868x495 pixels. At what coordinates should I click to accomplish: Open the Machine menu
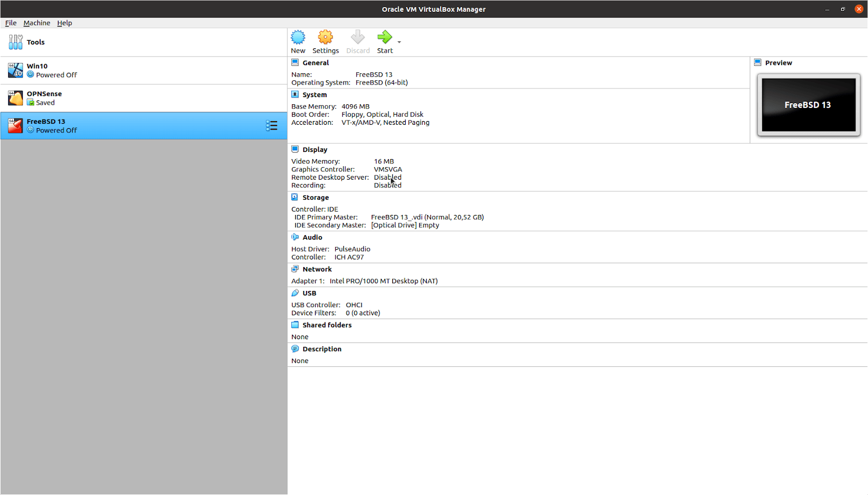(x=37, y=23)
